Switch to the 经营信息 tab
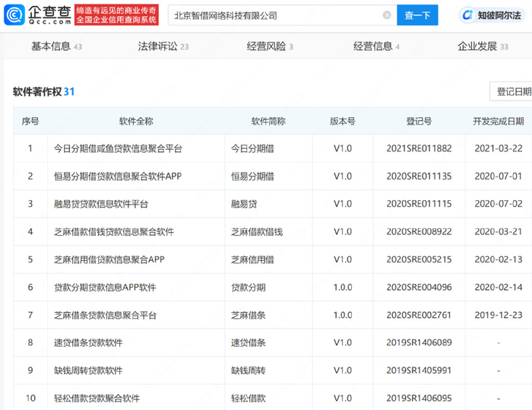The image size is (532, 410). [x=376, y=46]
